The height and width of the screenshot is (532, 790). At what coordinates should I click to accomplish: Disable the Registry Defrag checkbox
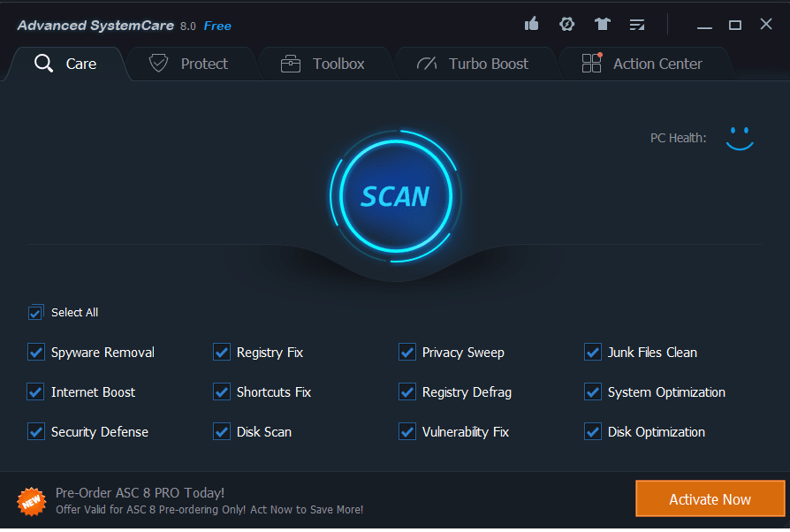point(407,392)
